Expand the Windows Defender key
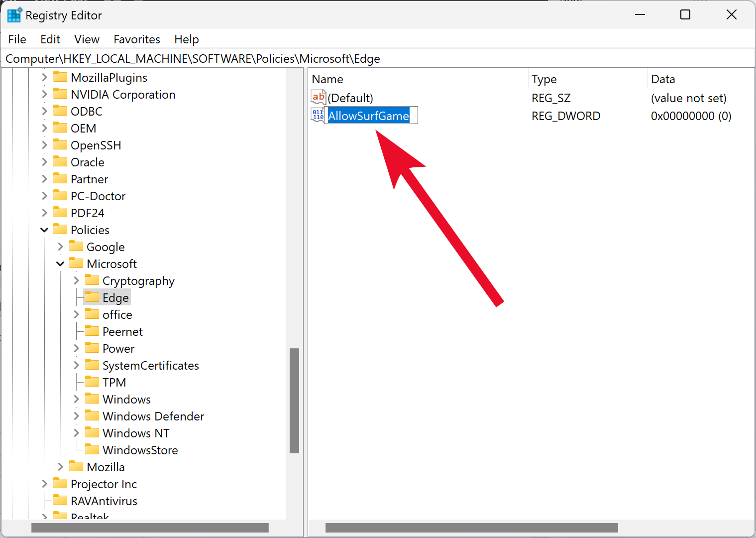 (76, 416)
